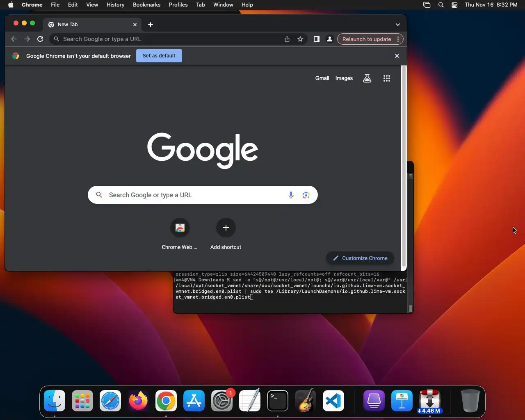Launch Safari from the Dock
The height and width of the screenshot is (420, 525).
pos(110,401)
